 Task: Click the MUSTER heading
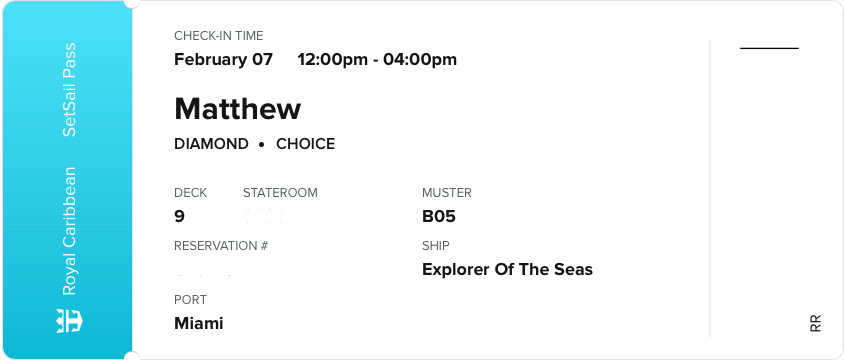pyautogui.click(x=447, y=193)
